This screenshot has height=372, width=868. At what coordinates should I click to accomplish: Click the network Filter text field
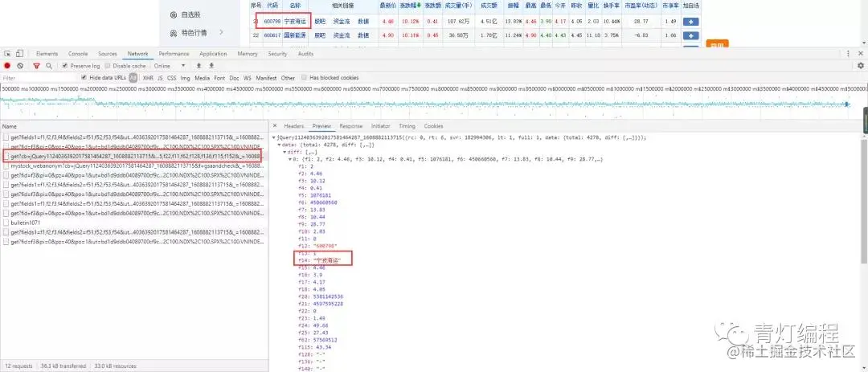pyautogui.click(x=40, y=78)
